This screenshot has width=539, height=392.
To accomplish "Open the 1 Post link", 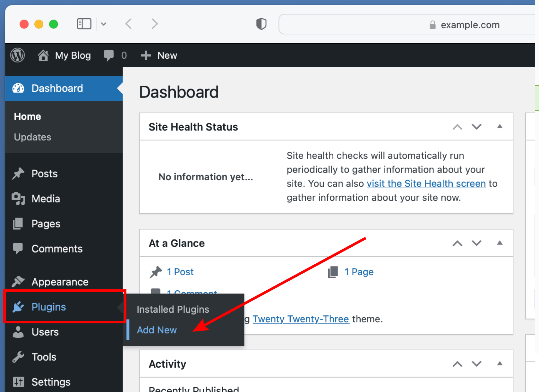I will (180, 272).
